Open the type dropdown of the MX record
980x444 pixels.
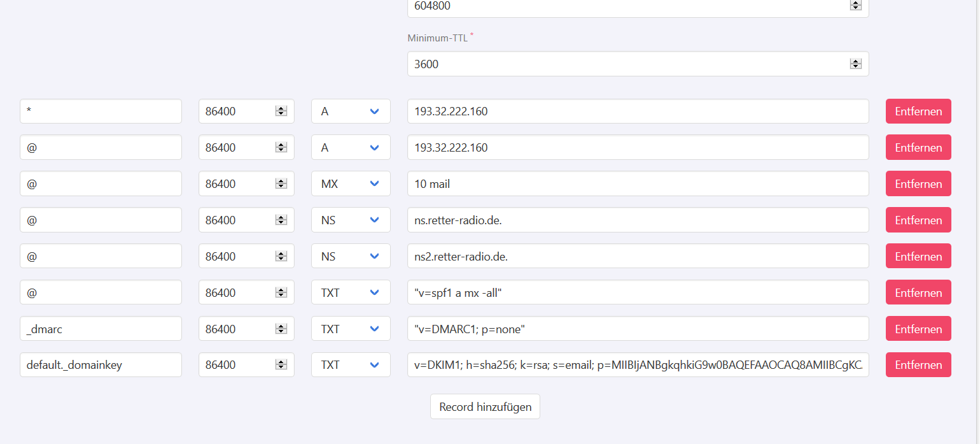[351, 184]
